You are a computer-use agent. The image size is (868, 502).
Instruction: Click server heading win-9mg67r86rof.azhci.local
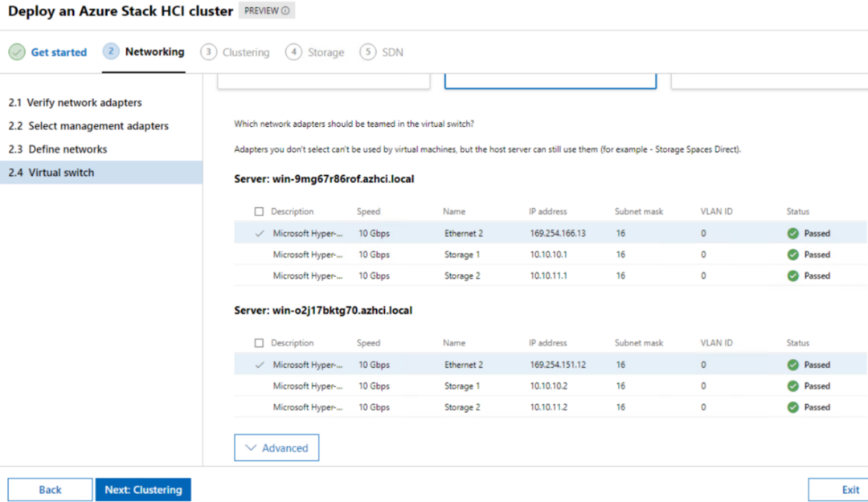324,179
